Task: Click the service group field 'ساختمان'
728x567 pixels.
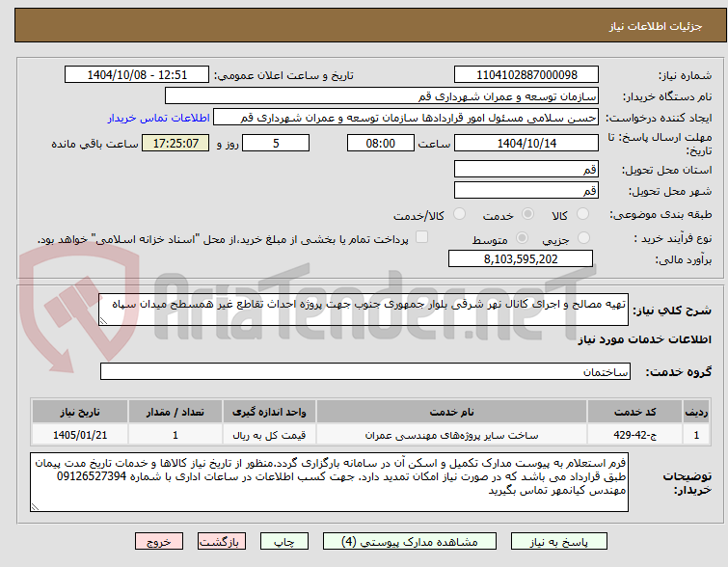Action: 364,371
